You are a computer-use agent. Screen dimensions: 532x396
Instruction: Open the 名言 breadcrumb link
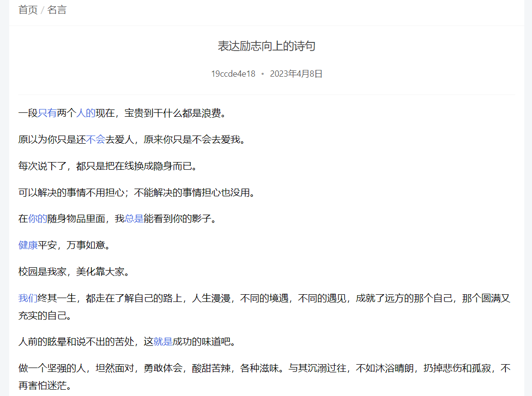click(x=57, y=10)
